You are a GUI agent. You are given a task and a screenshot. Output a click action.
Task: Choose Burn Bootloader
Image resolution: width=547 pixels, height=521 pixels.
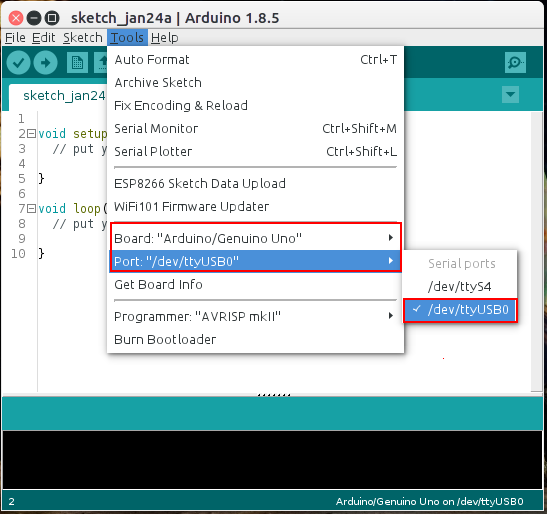(255, 340)
